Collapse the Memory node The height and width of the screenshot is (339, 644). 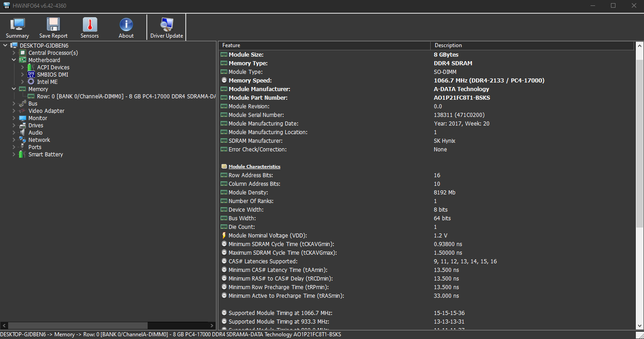(14, 89)
